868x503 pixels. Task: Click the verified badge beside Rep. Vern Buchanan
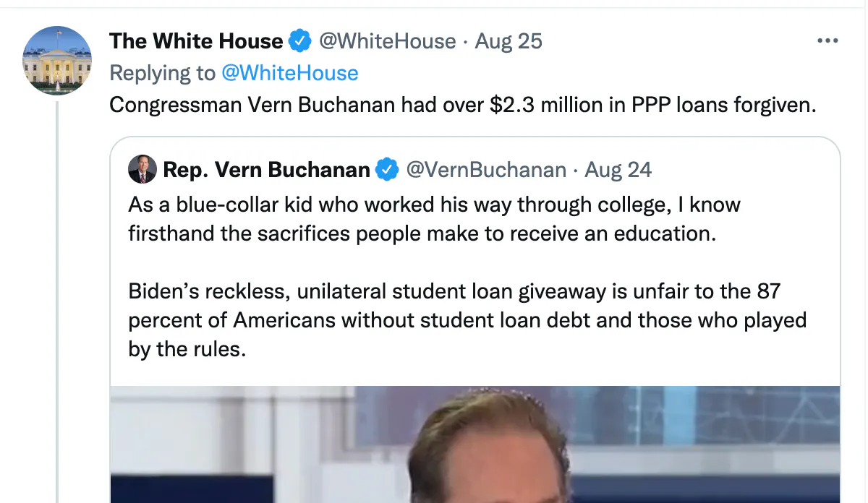388,170
